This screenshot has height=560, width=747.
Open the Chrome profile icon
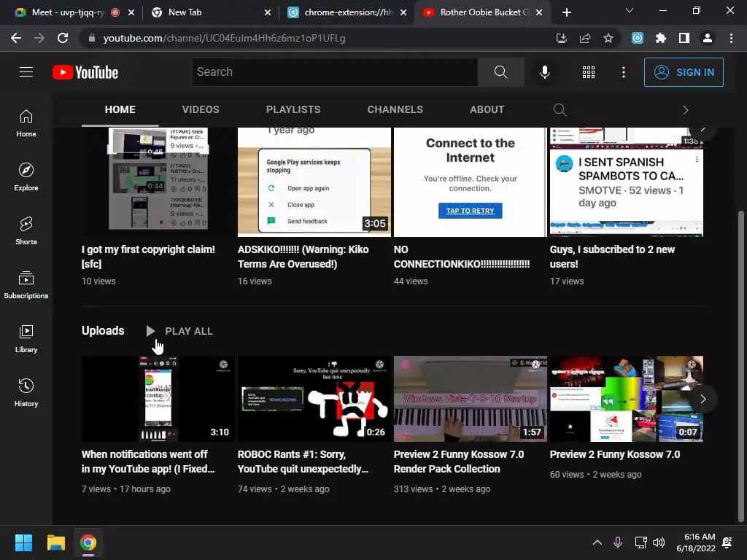coord(708,38)
